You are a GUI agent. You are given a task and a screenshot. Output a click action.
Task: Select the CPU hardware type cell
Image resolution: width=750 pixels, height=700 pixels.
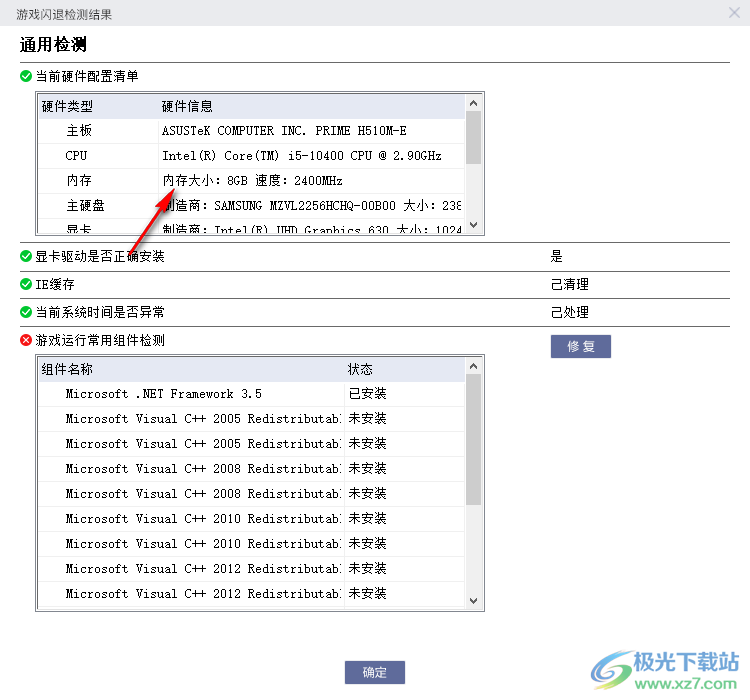tap(98, 156)
